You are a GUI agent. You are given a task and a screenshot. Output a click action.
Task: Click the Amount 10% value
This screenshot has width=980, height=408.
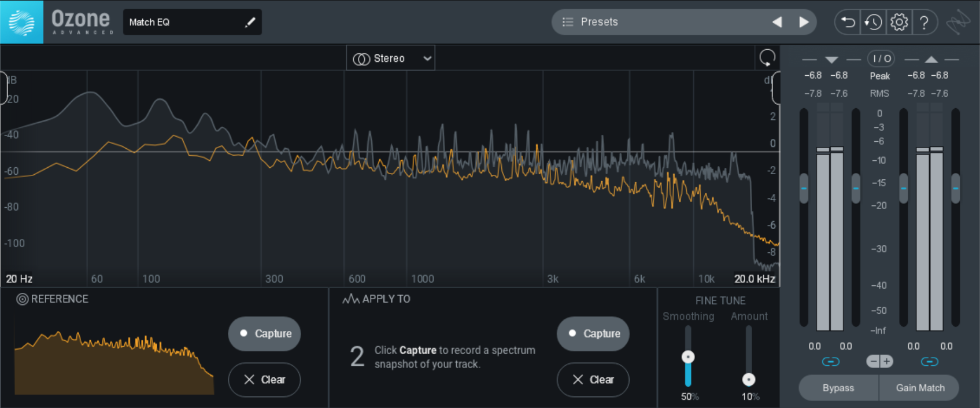coord(750,396)
